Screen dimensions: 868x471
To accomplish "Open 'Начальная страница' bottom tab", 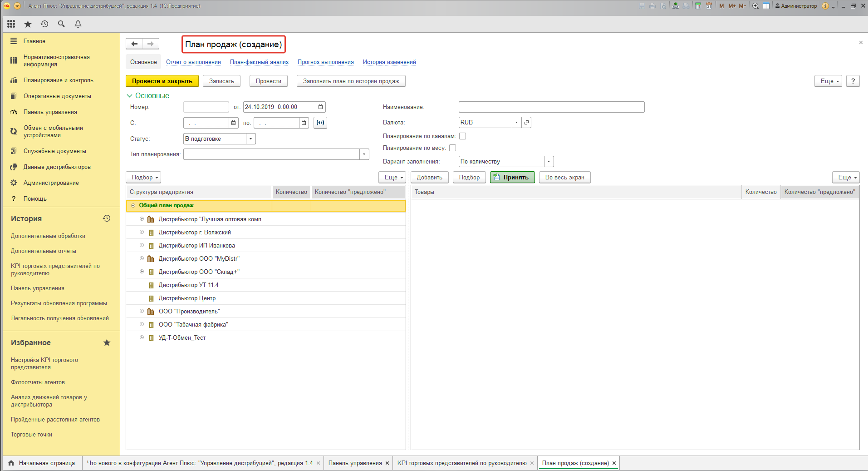I will [42, 463].
